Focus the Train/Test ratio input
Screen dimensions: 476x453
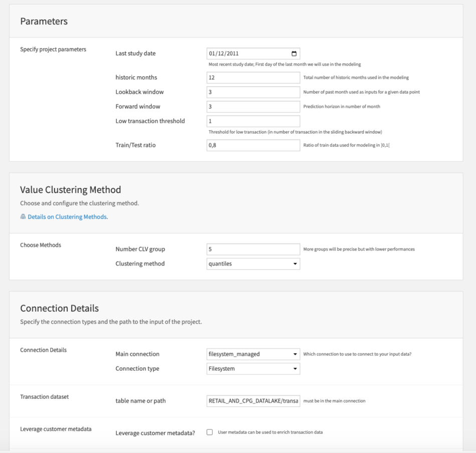(x=253, y=145)
